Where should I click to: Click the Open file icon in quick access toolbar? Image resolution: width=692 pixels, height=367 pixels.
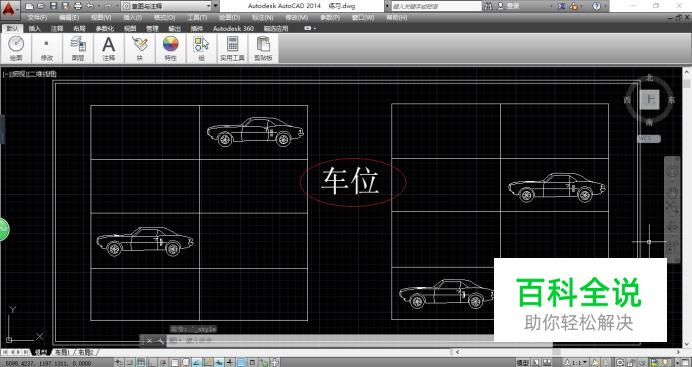click(41, 6)
